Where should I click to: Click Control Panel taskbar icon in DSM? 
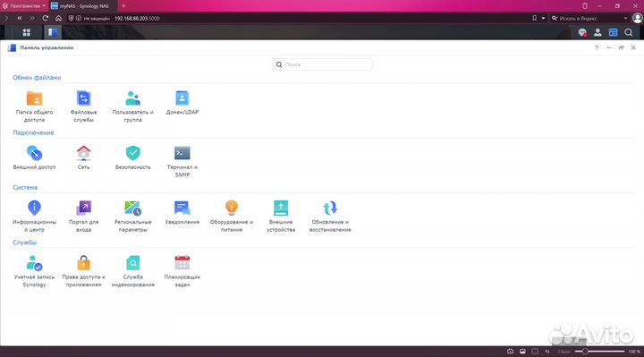pyautogui.click(x=53, y=32)
